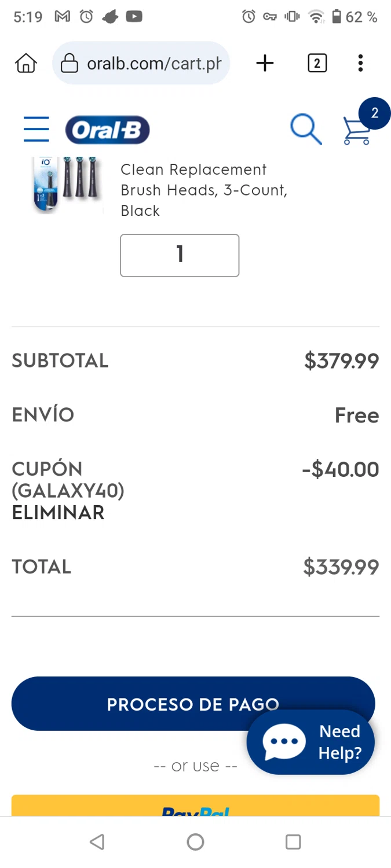This screenshot has height=868, width=391.
Task: Remove the GALAXY40 coupon via ELIMINAR
Action: click(58, 513)
